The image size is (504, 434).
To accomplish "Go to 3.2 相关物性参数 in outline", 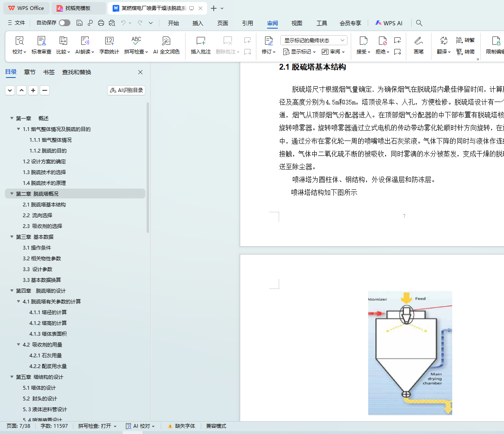I will click(42, 258).
